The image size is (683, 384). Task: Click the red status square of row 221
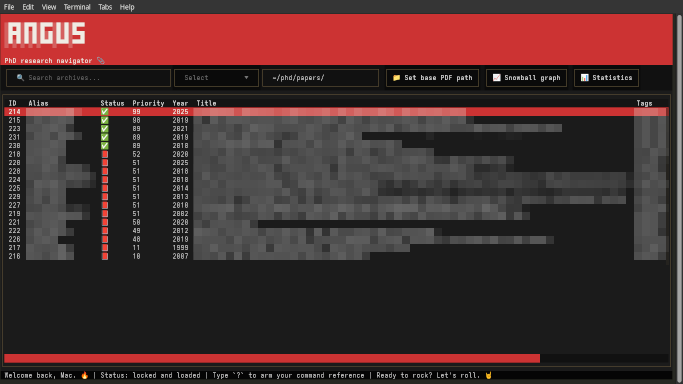(x=105, y=222)
